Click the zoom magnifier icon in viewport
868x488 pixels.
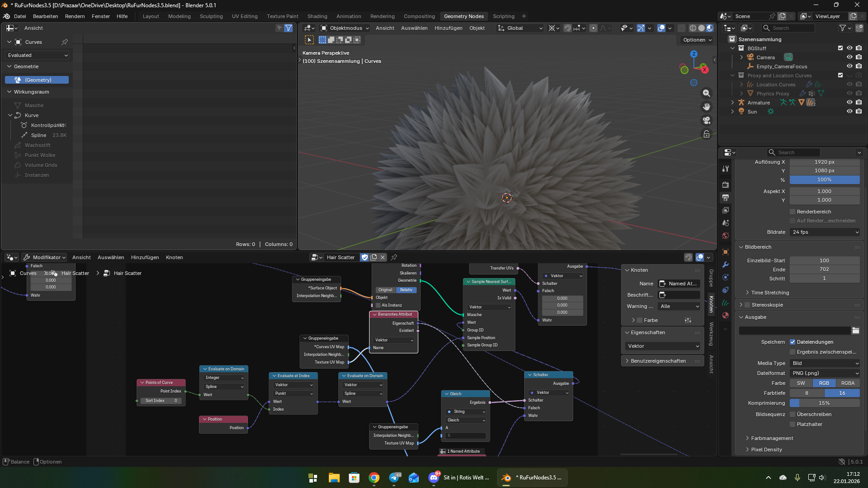pos(706,93)
